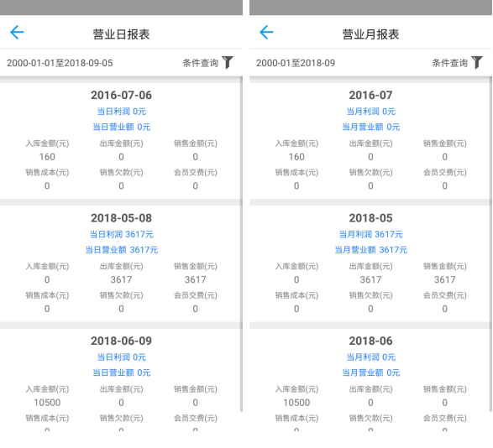Tap 入库金额 value 10500 on 2018-06-09
Image resolution: width=493 pixels, height=448 pixels.
tap(47, 403)
